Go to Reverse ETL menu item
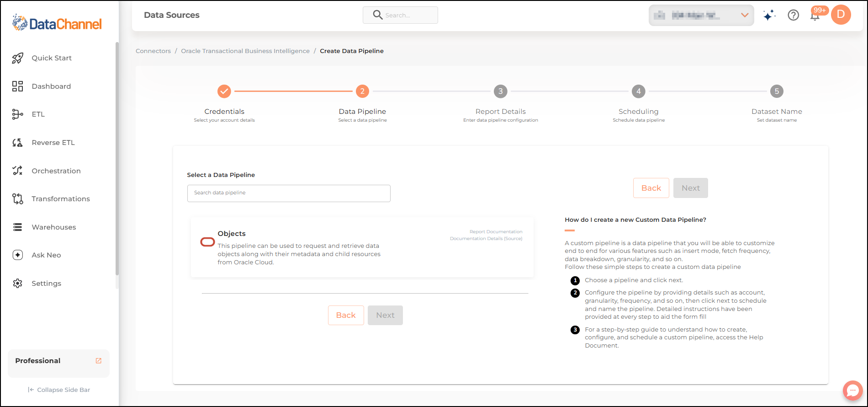The image size is (868, 407). tap(53, 143)
